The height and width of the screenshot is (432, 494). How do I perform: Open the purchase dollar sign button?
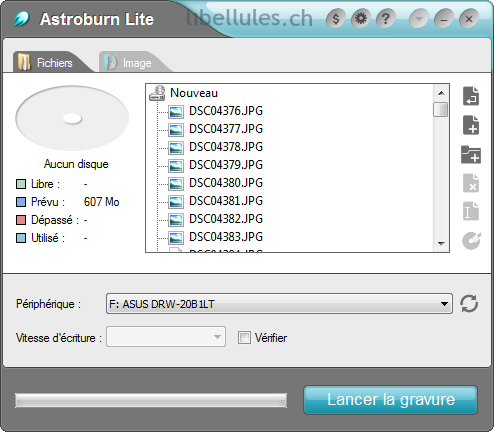pyautogui.click(x=336, y=19)
